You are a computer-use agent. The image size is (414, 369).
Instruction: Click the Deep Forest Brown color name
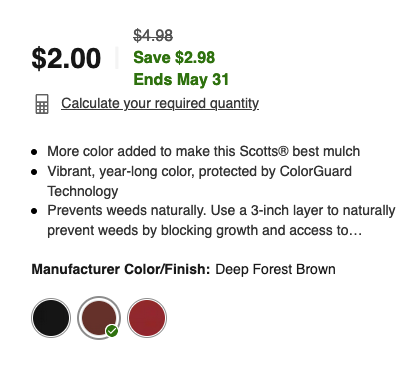(x=275, y=269)
